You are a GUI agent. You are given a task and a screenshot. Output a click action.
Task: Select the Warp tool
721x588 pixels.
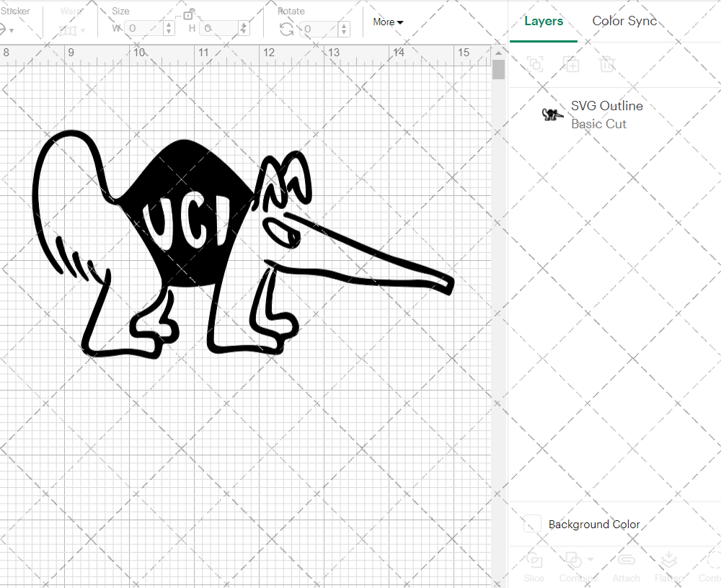66,29
